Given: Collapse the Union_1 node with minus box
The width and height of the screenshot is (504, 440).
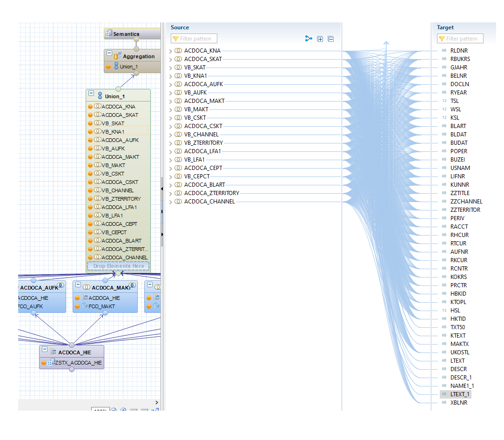Looking at the screenshot, I should (x=91, y=93).
